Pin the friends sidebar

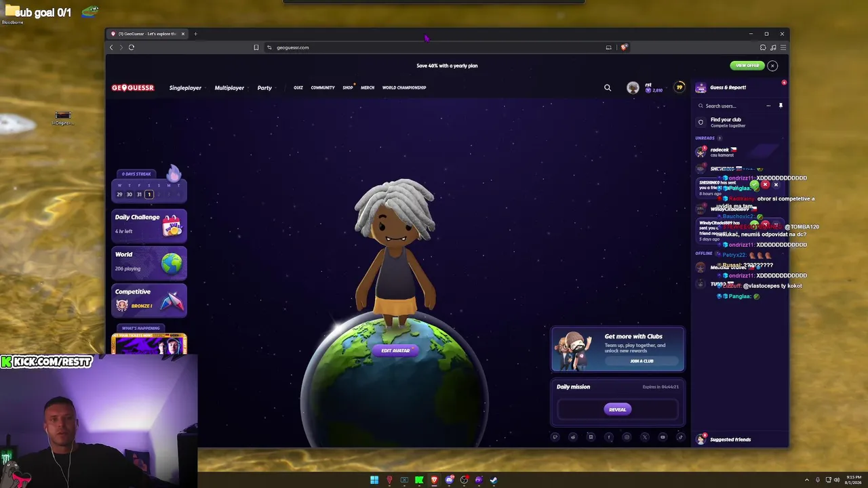point(781,106)
